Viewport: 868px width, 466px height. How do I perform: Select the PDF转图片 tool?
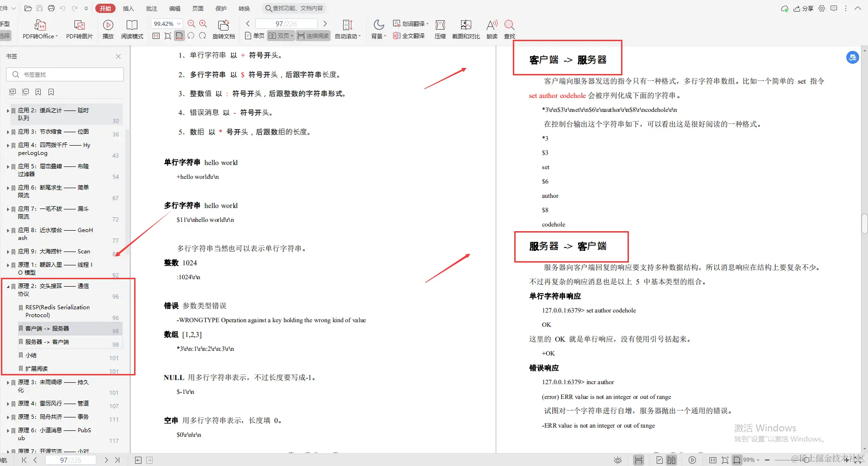point(80,29)
